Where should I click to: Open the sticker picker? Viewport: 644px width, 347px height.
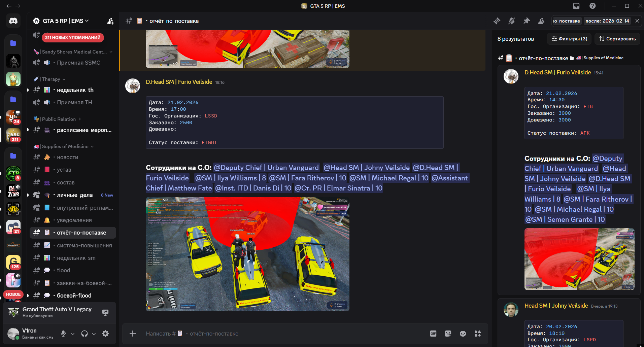(x=448, y=334)
